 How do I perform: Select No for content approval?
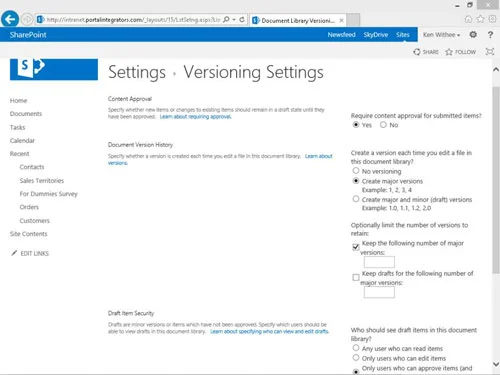[383, 125]
